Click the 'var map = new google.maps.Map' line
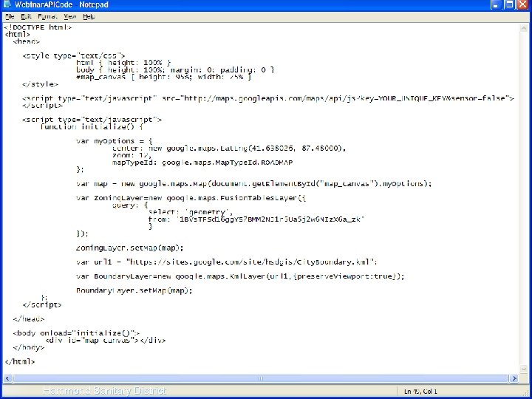532x399 pixels. (x=253, y=184)
